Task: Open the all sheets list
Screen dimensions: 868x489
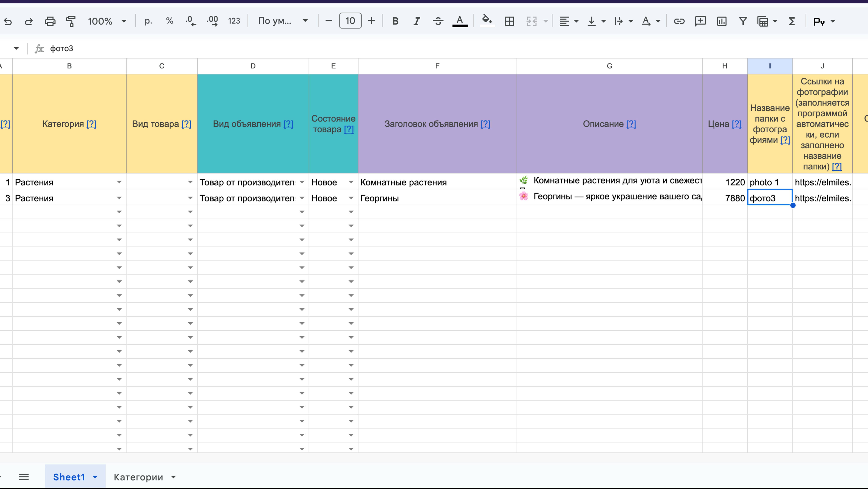Action: click(24, 477)
